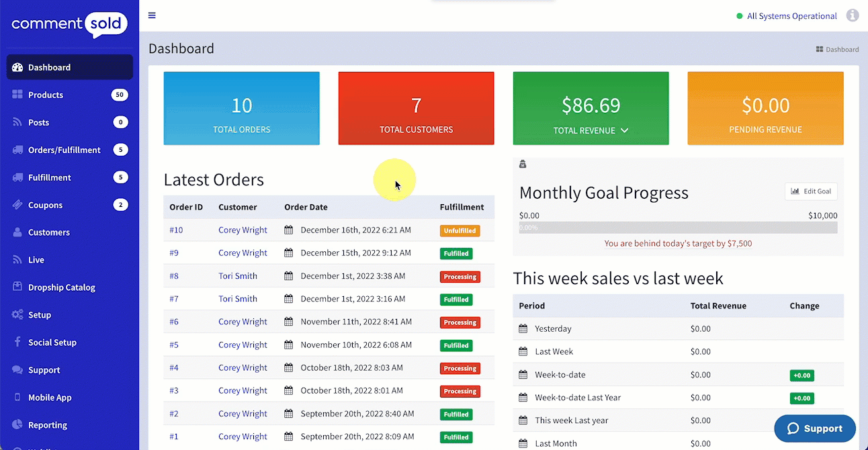Click the Monthly Goal progress bar
The width and height of the screenshot is (868, 450).
[679, 228]
